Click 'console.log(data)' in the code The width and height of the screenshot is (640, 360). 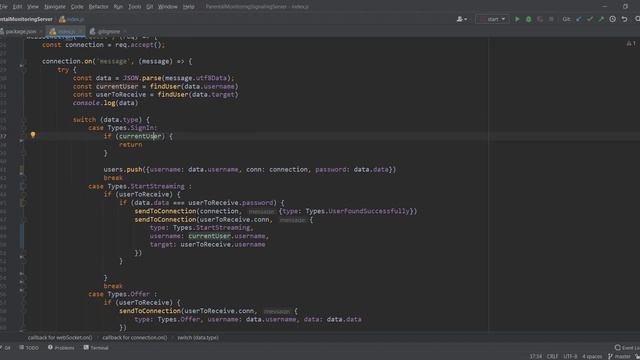pos(105,103)
